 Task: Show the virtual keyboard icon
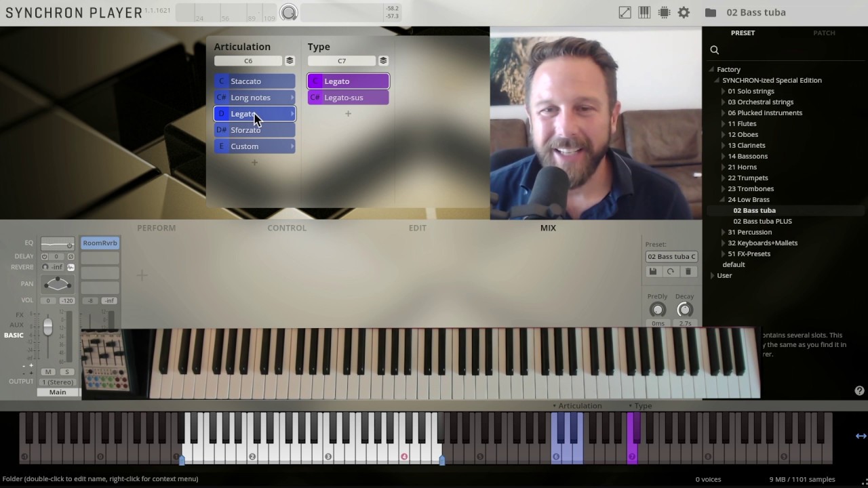644,12
